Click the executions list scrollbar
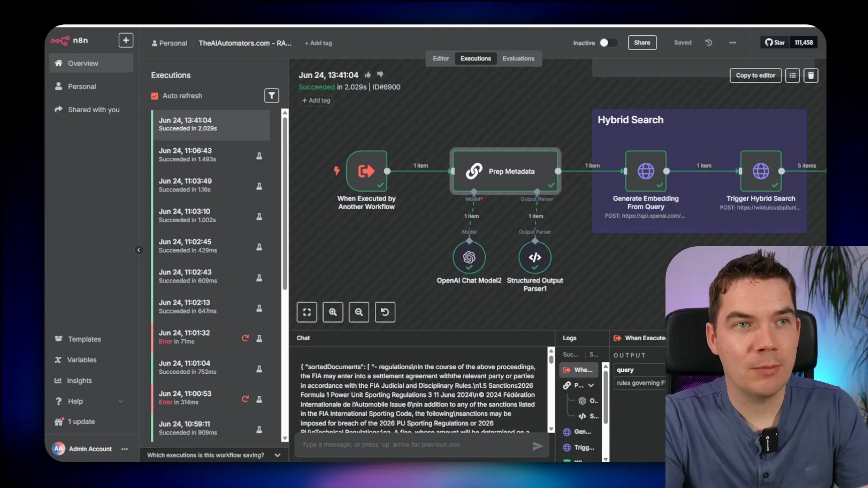The image size is (868, 488). point(285,203)
